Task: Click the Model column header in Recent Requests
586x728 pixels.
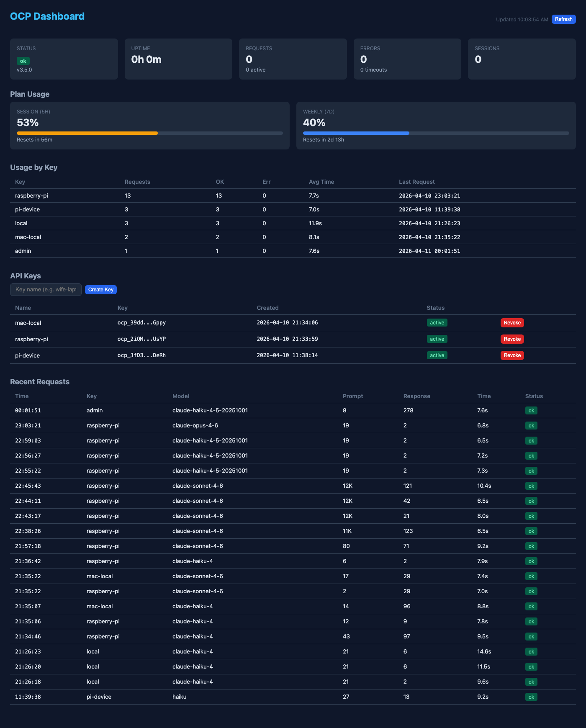Action: (x=181, y=396)
